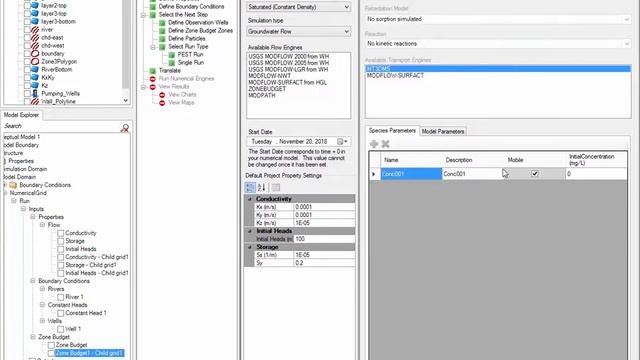This screenshot has width=640, height=360.
Task: Select the Species Parameters tab
Action: (x=392, y=131)
